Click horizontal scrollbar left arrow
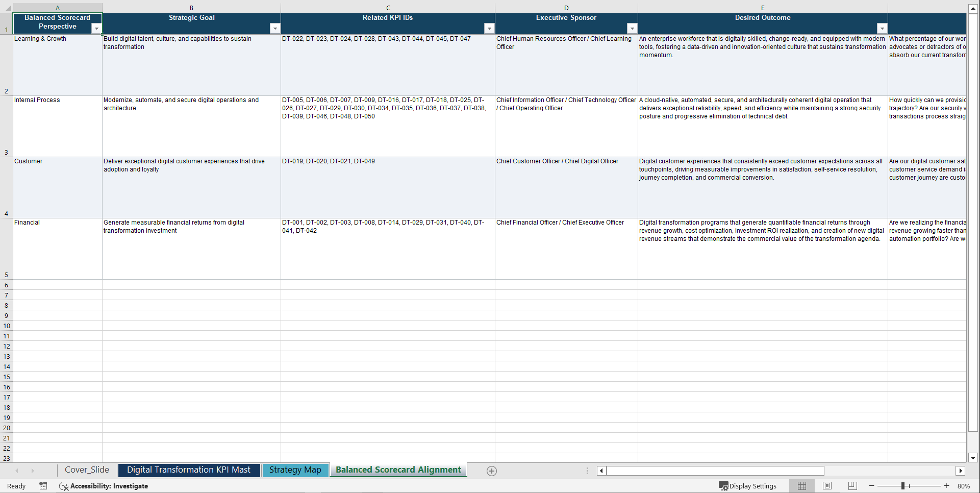Viewport: 980px width, 493px height. point(601,471)
